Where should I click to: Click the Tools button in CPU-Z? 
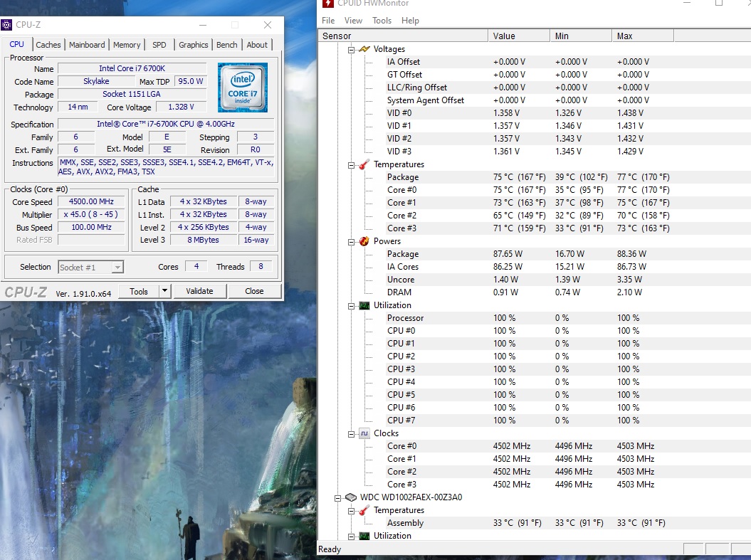point(138,291)
